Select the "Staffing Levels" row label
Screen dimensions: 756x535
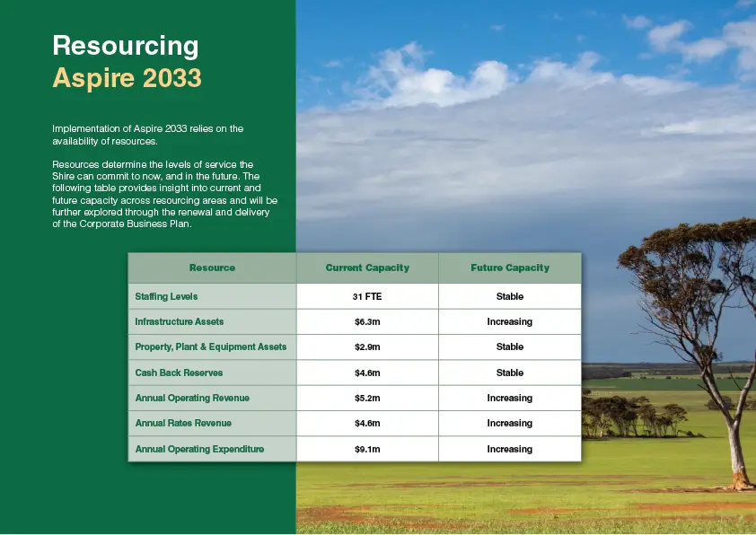tap(166, 296)
